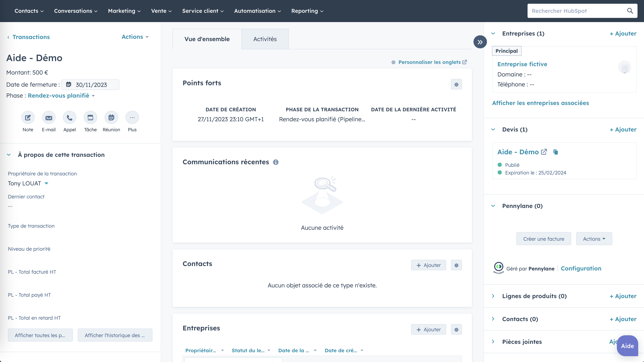The image size is (644, 362).
Task: Open Points forts gear settings
Action: coord(456,84)
